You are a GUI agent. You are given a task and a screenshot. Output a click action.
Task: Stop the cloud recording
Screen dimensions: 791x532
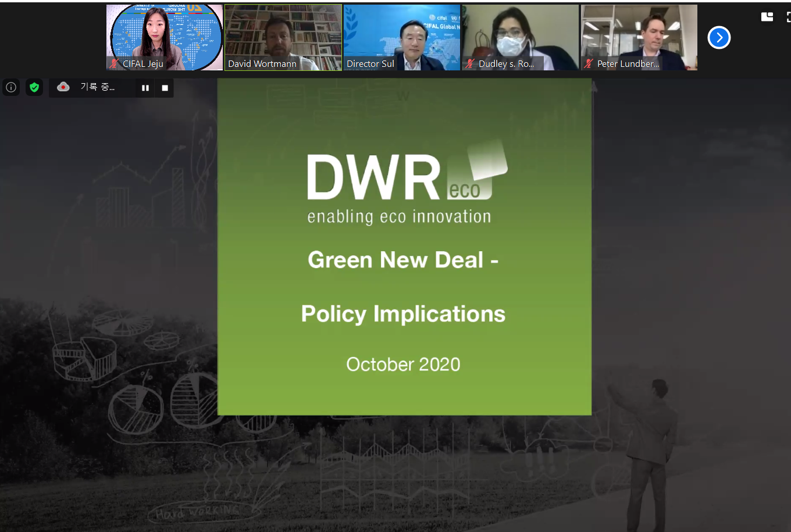165,88
